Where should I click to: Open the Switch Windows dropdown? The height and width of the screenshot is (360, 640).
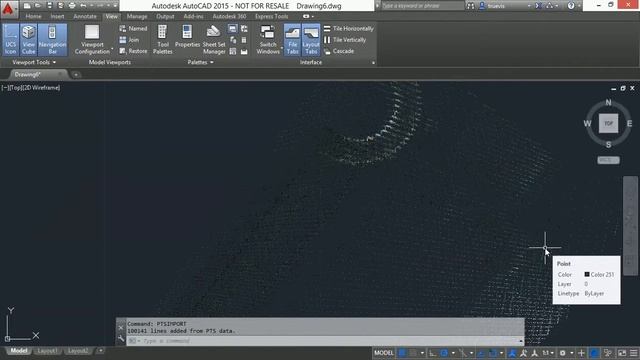(x=268, y=40)
